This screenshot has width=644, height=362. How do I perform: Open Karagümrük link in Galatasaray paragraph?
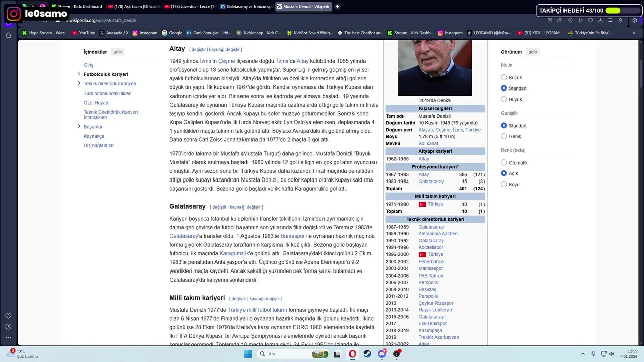[x=234, y=254]
